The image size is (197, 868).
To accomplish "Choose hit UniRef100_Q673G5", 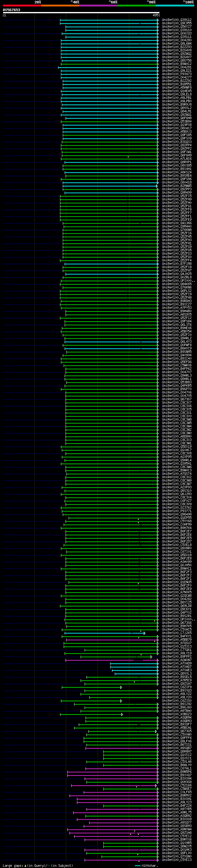I will coord(176,732).
